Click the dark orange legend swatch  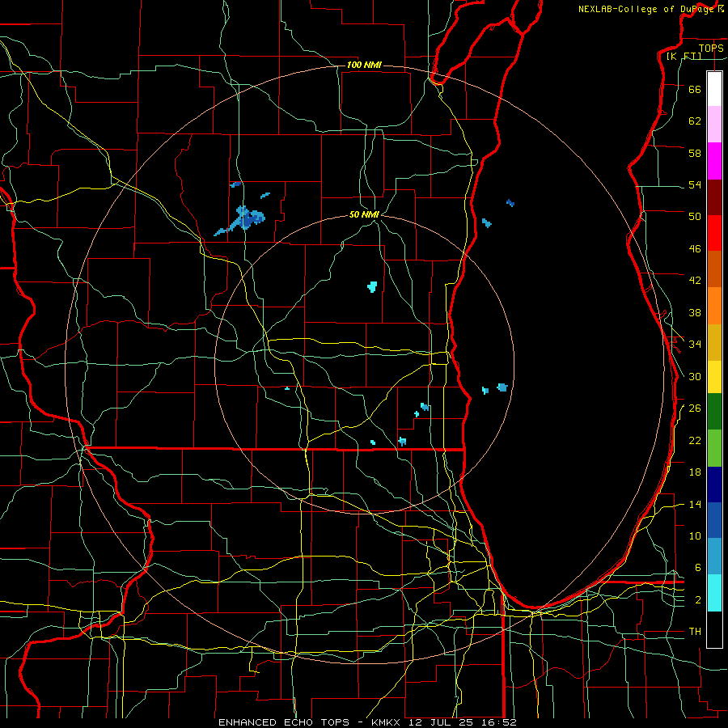[714, 269]
